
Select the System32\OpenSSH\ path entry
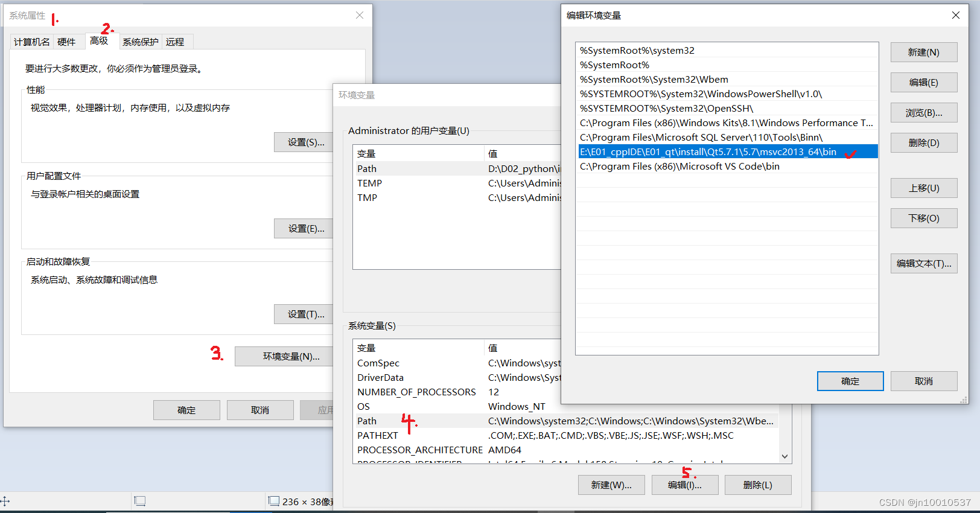tap(727, 109)
